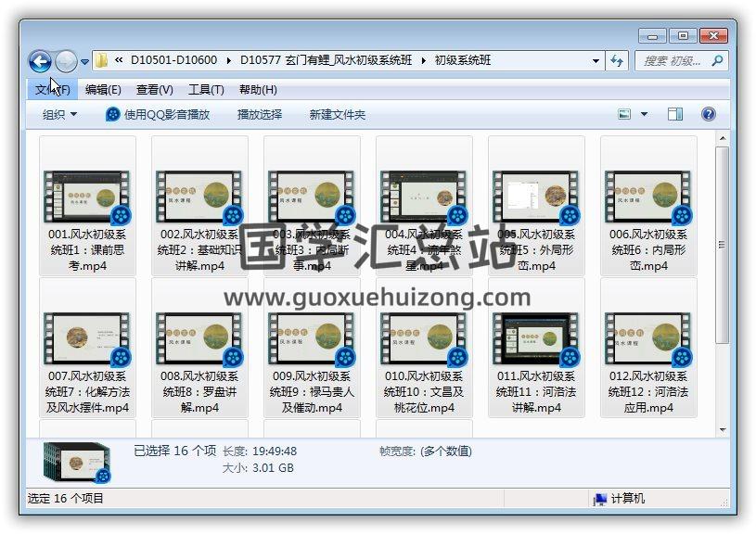Select video 004 流年煞星.mp4
This screenshot has height=534, width=756.
tap(424, 206)
